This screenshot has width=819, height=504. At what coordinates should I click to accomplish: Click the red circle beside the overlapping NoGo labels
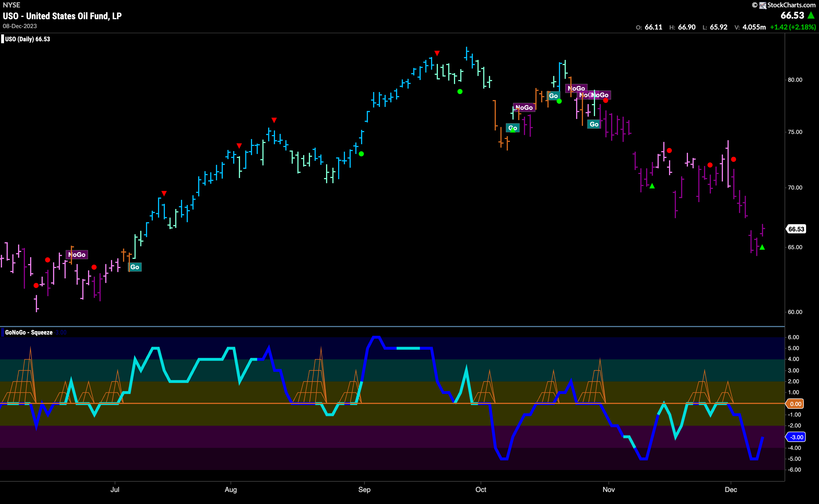pos(606,100)
